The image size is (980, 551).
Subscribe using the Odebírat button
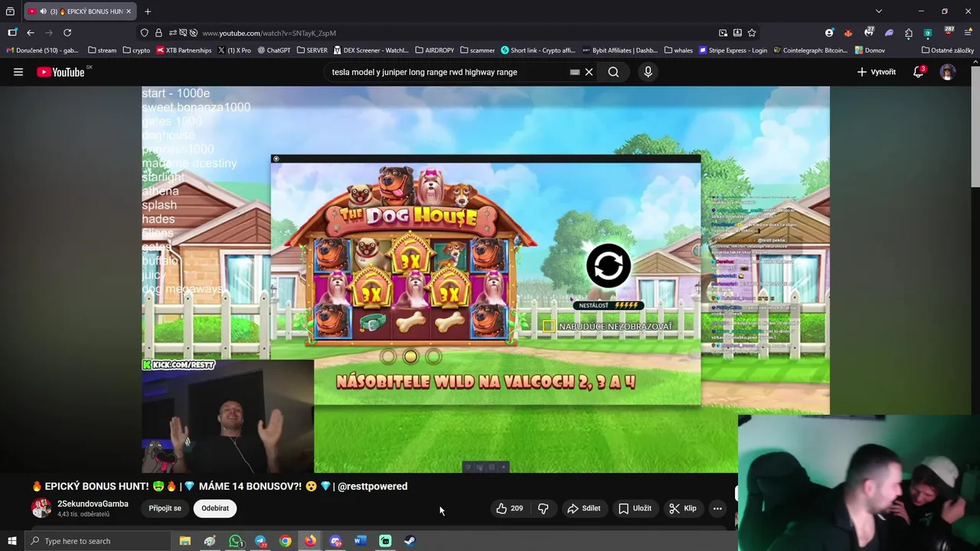[x=215, y=508]
